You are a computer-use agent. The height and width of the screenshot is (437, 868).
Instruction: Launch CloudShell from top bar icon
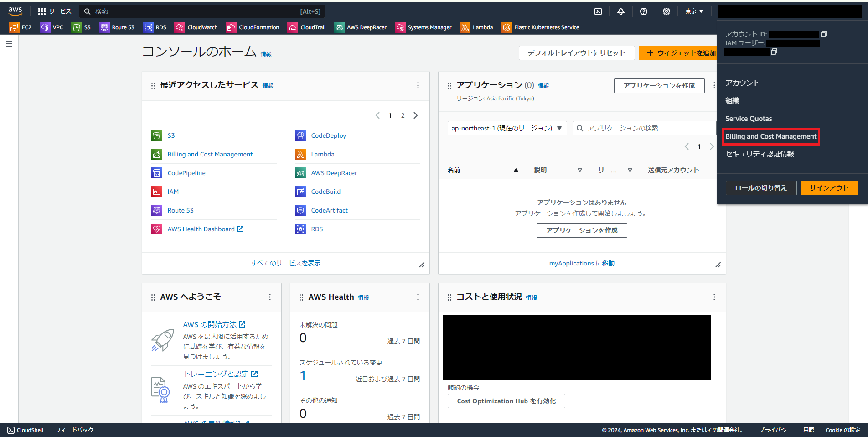(x=598, y=11)
